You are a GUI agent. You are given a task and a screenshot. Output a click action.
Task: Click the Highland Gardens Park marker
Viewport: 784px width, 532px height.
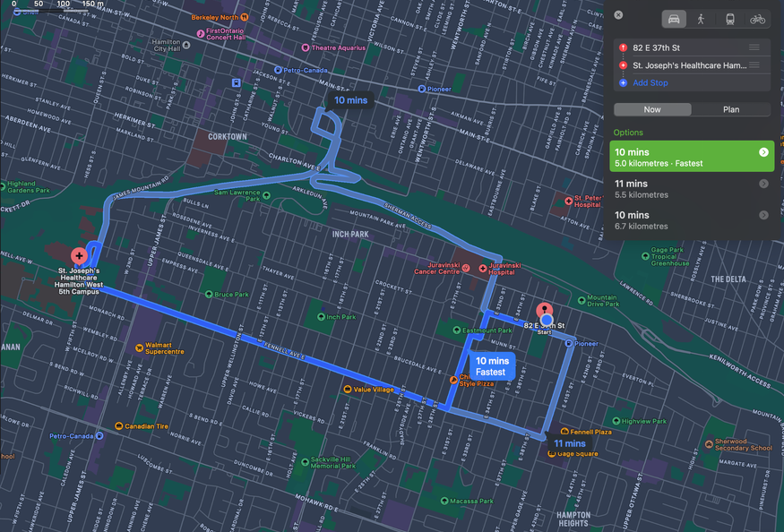pyautogui.click(x=2, y=187)
